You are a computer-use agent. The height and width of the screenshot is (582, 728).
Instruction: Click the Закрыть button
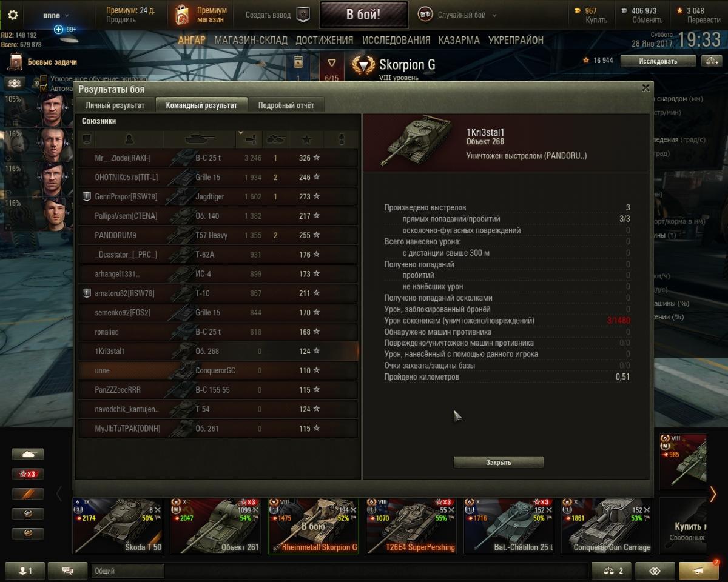(x=499, y=462)
